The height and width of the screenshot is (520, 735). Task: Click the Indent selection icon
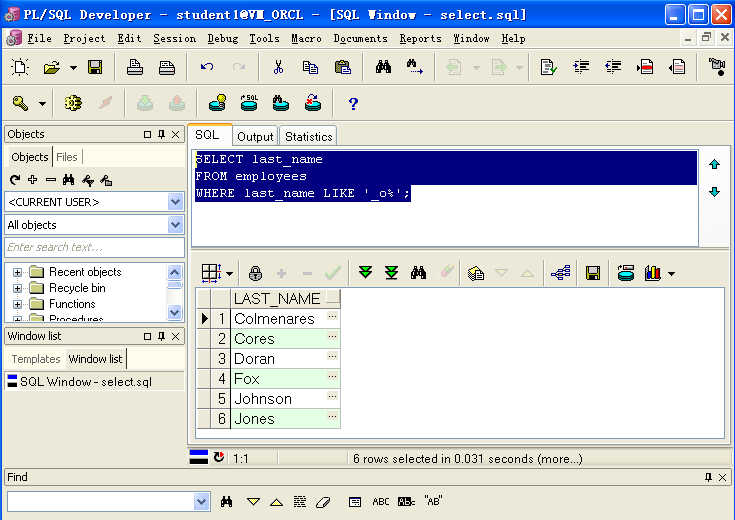coord(581,67)
